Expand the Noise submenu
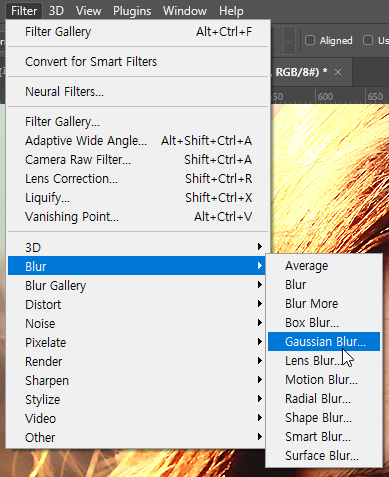 138,323
